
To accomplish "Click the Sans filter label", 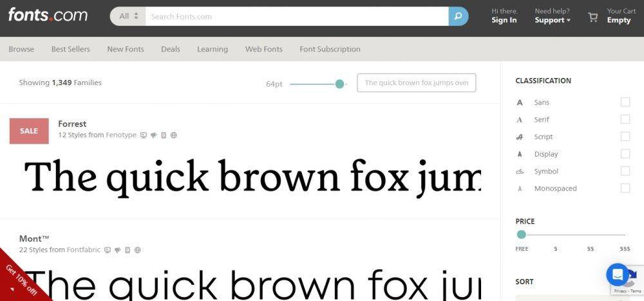I will coord(542,102).
